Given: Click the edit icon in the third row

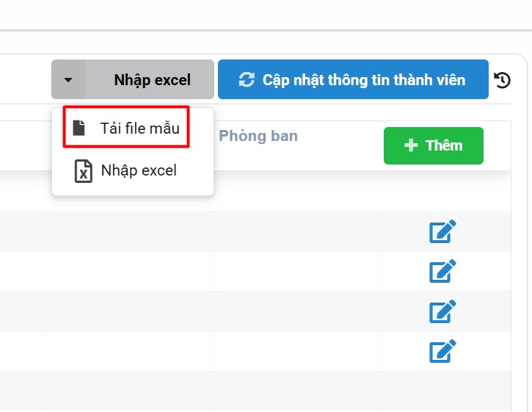Looking at the screenshot, I should pyautogui.click(x=442, y=311).
